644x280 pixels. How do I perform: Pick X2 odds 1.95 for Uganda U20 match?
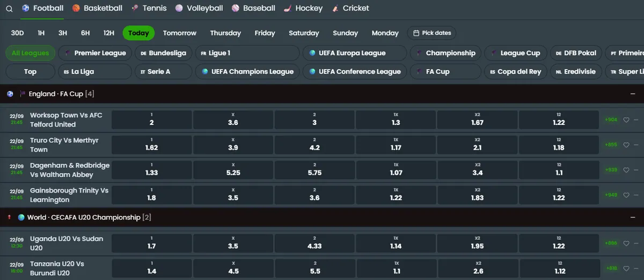(478, 243)
